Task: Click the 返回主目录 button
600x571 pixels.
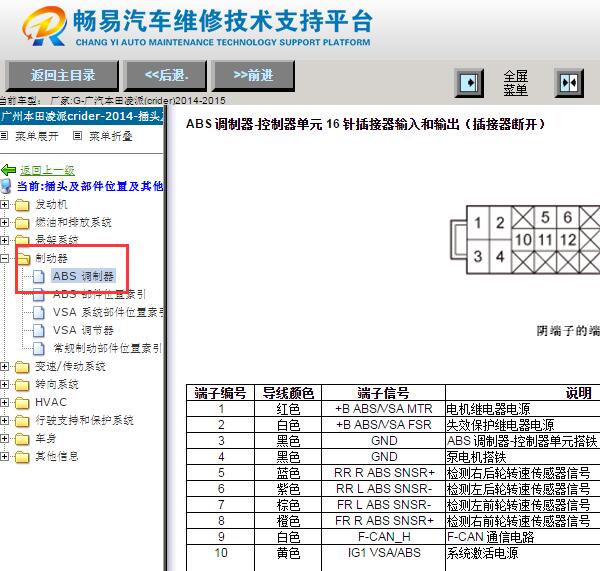Action: (62, 75)
